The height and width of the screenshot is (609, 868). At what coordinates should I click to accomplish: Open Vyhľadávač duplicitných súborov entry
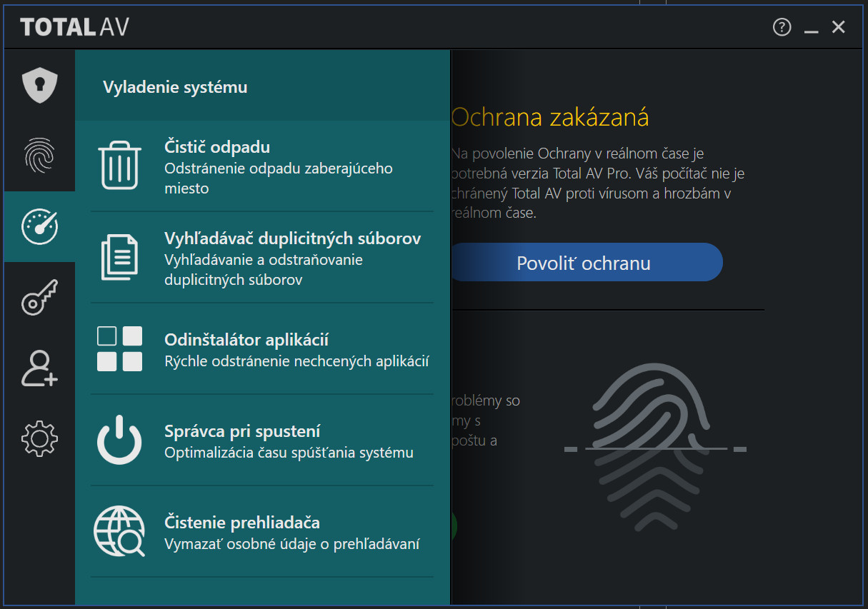262,257
